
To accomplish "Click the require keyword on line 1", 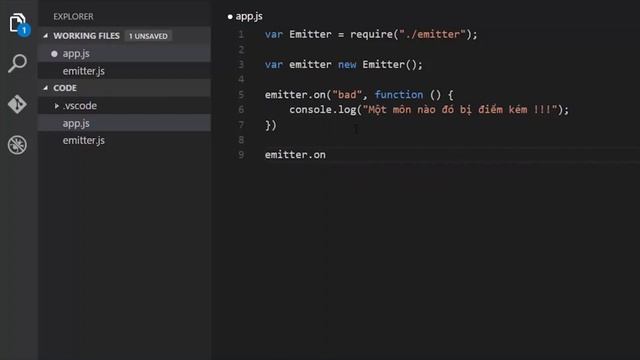I will [x=371, y=34].
